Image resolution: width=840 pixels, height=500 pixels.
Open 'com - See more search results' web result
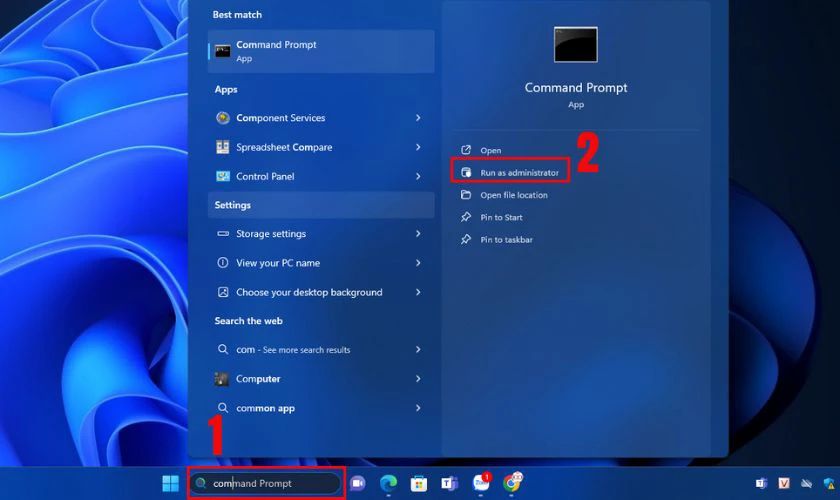[321, 349]
